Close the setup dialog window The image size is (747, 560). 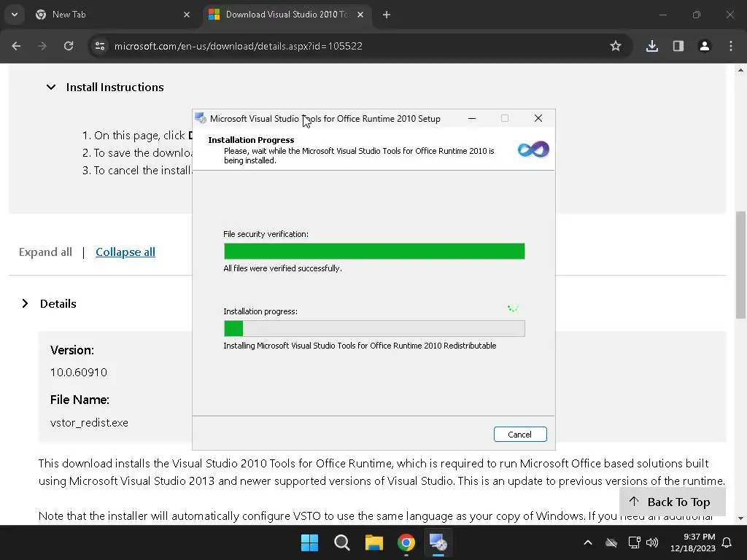click(538, 118)
